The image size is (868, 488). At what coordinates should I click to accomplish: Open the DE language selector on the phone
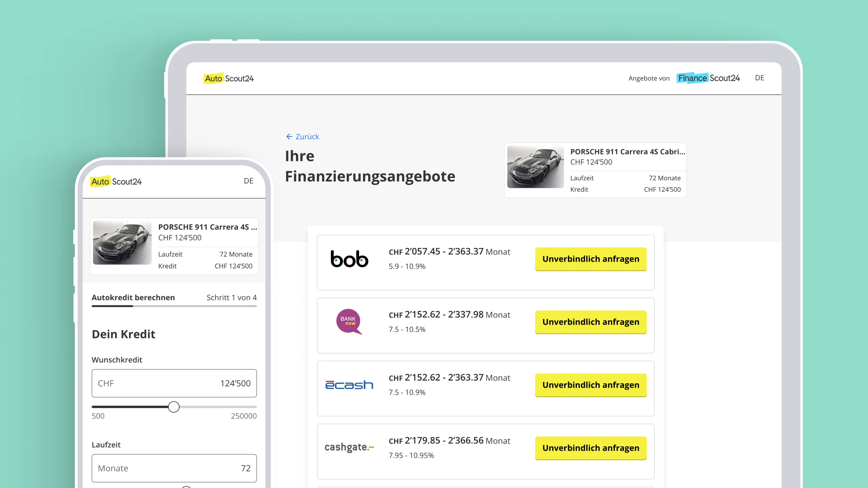pyautogui.click(x=249, y=181)
